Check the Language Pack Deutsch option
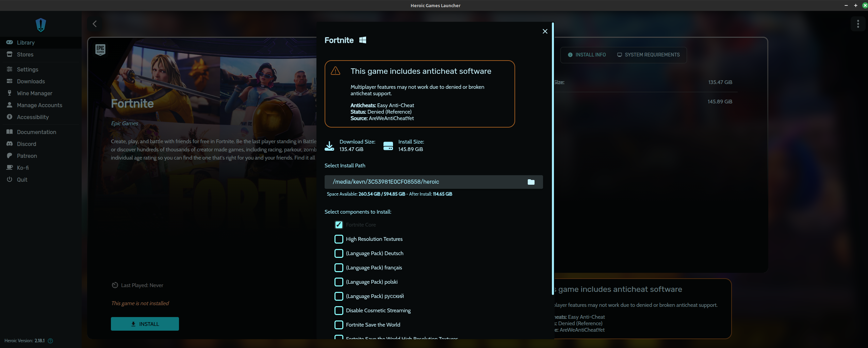The width and height of the screenshot is (868, 348). 339,253
